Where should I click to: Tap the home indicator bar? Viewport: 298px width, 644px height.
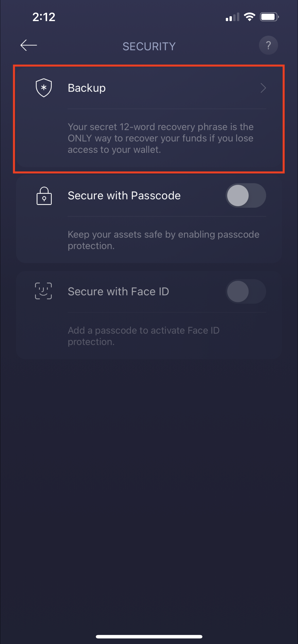click(x=149, y=636)
